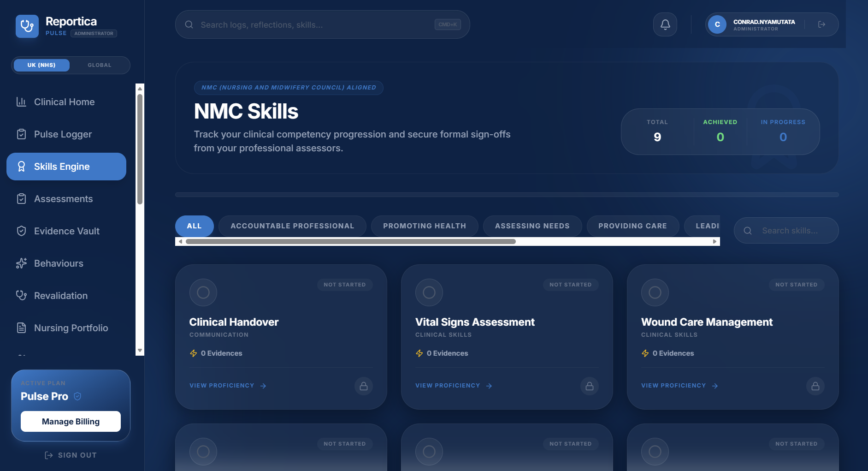Screen dimensions: 868x471
Task: Click SIGN OUT link in sidebar
Action: (x=71, y=455)
